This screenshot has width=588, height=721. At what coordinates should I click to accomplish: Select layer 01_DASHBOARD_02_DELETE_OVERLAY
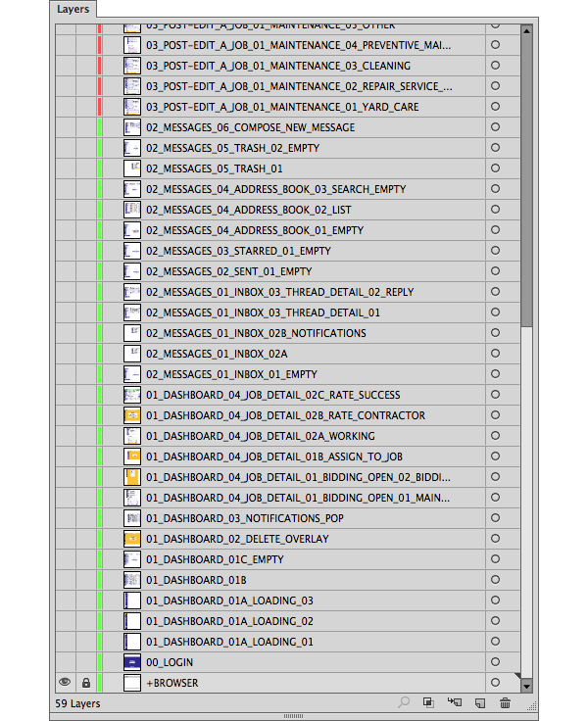(237, 539)
